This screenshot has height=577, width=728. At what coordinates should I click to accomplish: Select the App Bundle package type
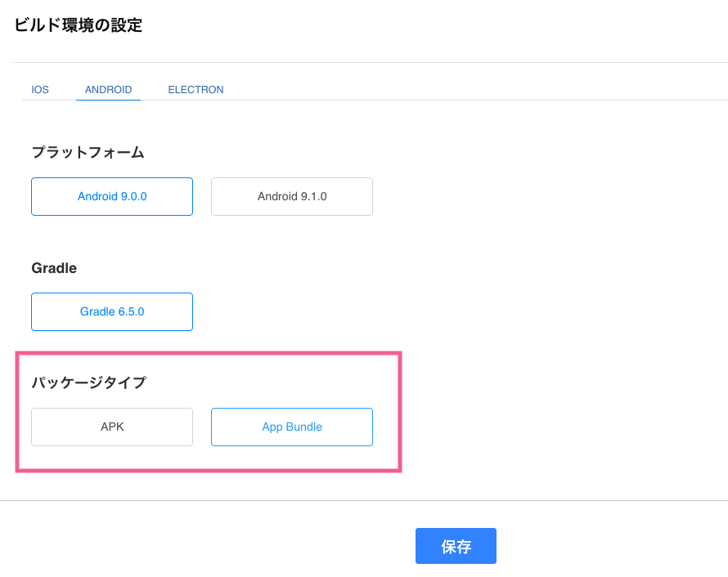(291, 427)
